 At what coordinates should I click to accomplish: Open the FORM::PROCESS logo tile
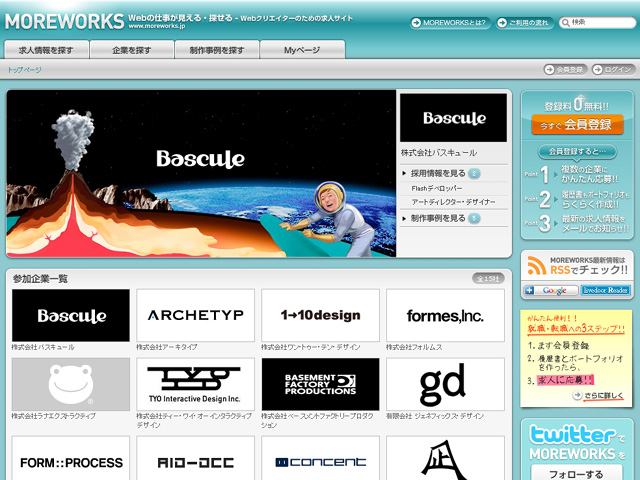pos(71,458)
